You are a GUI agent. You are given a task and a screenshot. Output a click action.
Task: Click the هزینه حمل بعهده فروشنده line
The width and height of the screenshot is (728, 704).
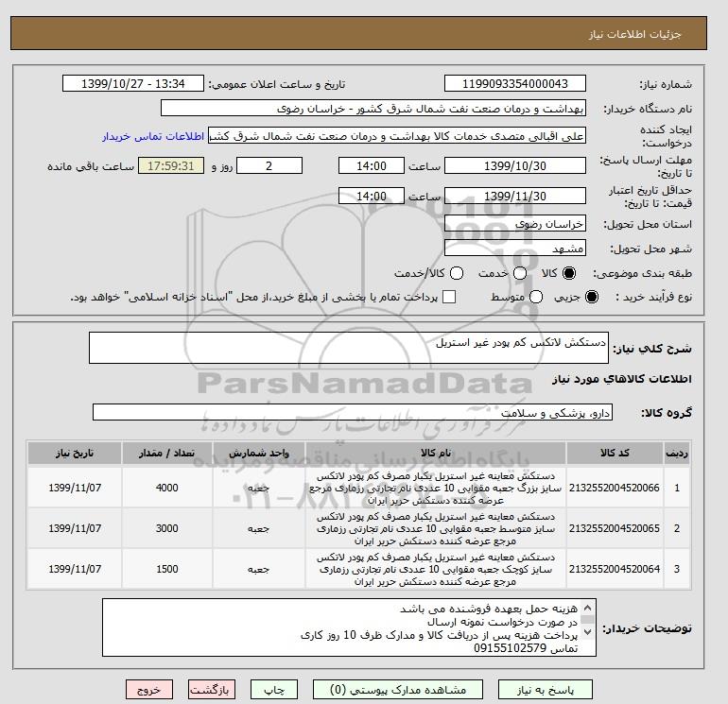coord(489,609)
